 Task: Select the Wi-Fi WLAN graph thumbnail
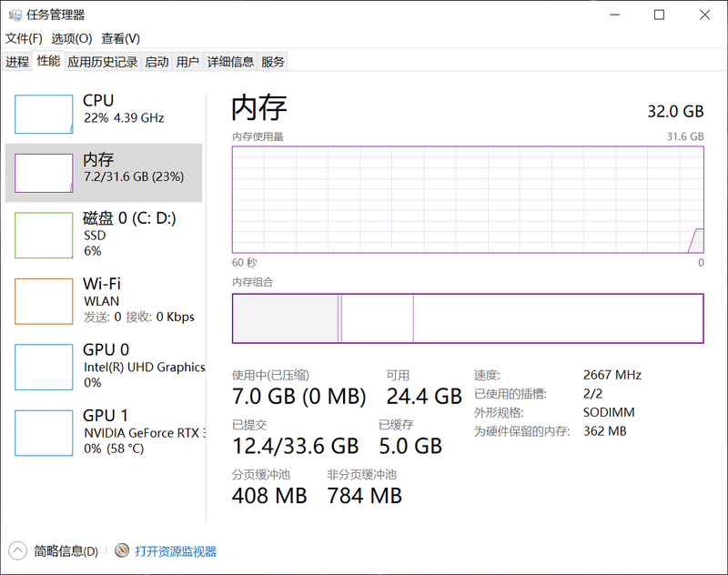(44, 301)
